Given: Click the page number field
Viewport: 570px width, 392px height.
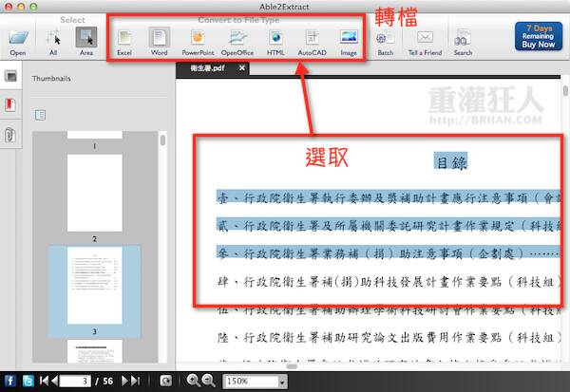Looking at the screenshot, I should tap(75, 382).
